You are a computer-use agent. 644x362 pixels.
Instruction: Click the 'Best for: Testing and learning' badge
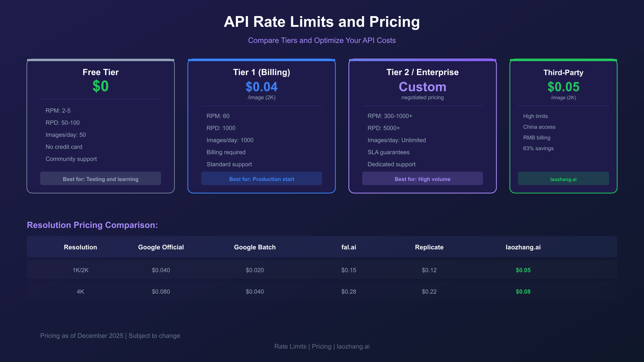101,179
